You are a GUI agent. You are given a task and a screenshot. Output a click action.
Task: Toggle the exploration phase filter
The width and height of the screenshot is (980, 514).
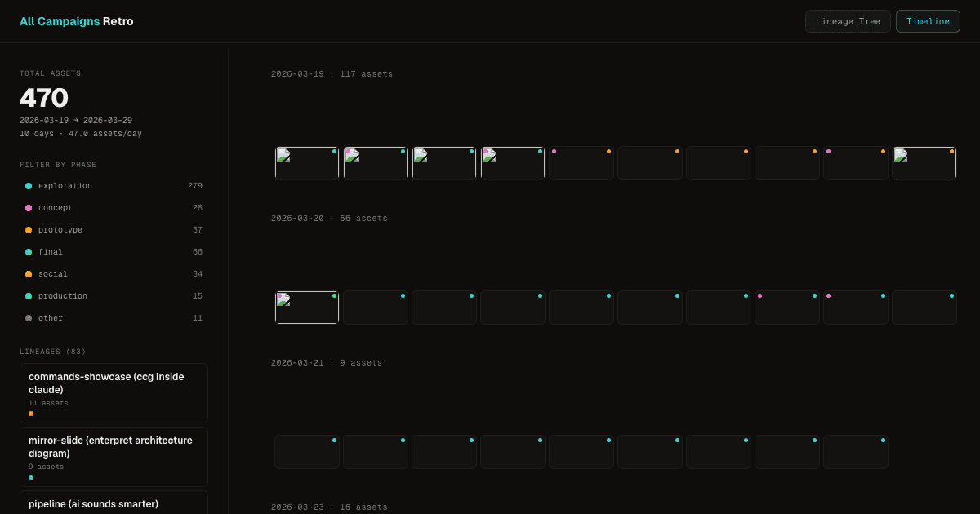(x=65, y=186)
